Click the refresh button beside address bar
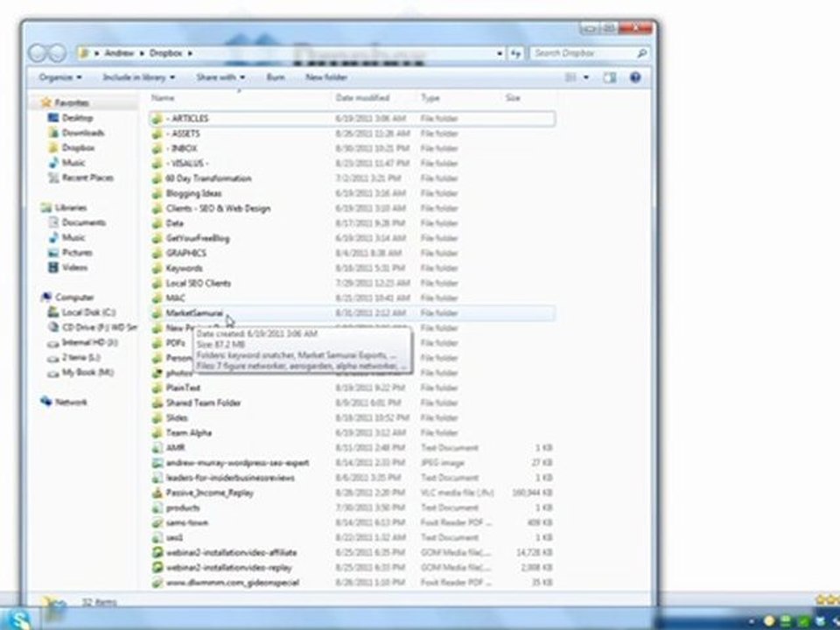 (x=515, y=53)
